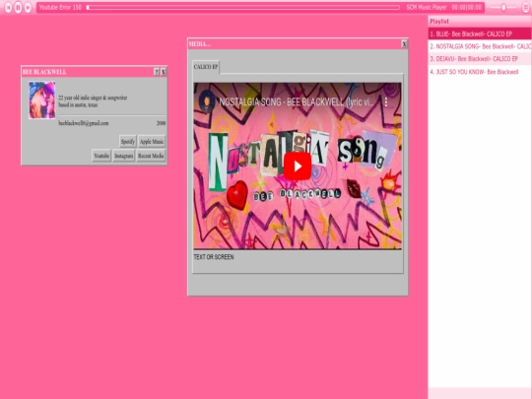This screenshot has width=532, height=399.
Task: Toggle the playlist menu icon
Action: click(x=526, y=8)
